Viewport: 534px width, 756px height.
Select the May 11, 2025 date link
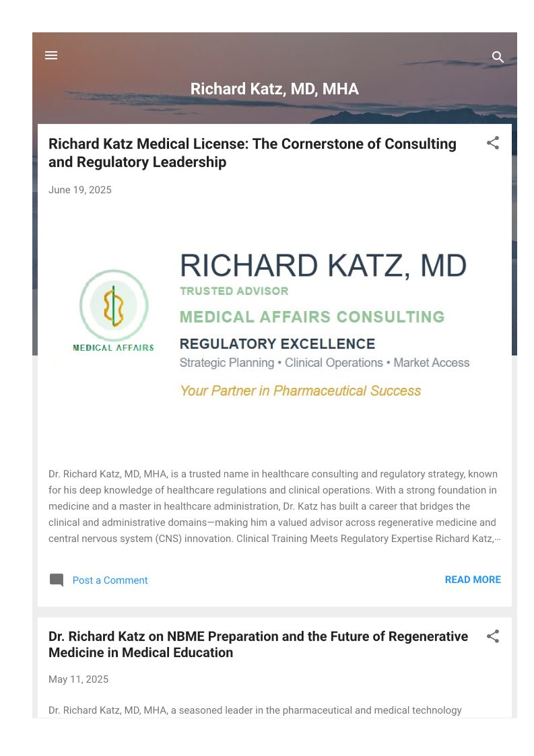pyautogui.click(x=78, y=679)
